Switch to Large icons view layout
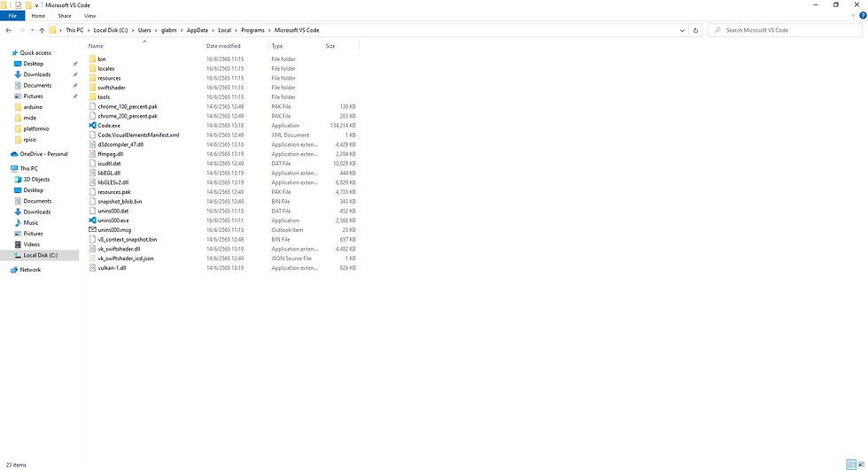Viewport: 868px width, 470px height. pyautogui.click(x=861, y=465)
